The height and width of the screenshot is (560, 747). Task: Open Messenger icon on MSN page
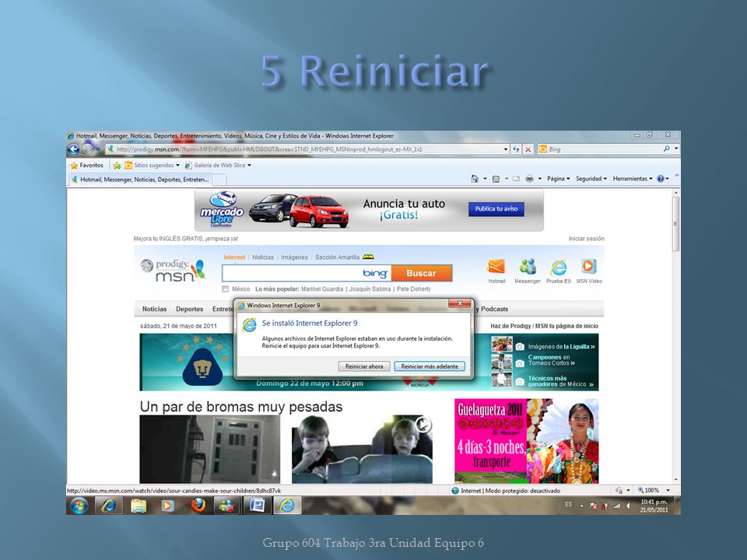pos(528,267)
